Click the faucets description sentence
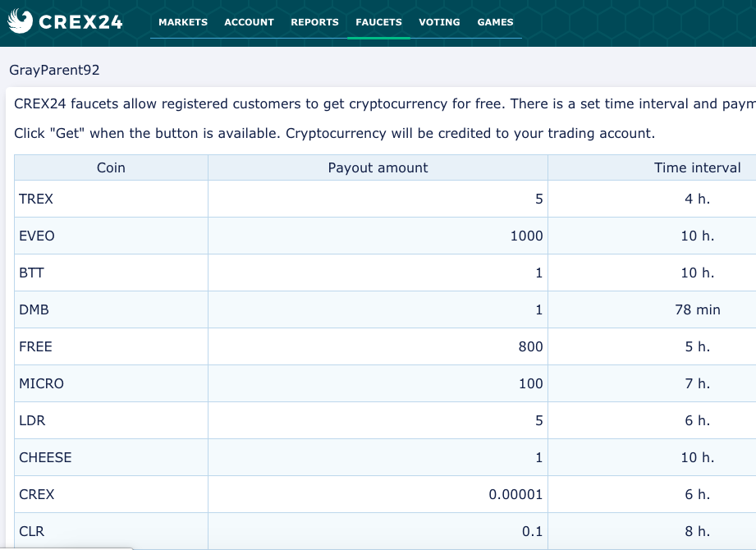Screen dimensions: 756x550 tap(385, 103)
